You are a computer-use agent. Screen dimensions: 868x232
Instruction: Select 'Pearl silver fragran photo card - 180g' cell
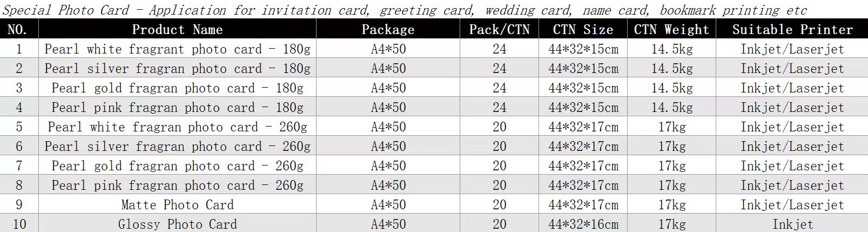(177, 69)
